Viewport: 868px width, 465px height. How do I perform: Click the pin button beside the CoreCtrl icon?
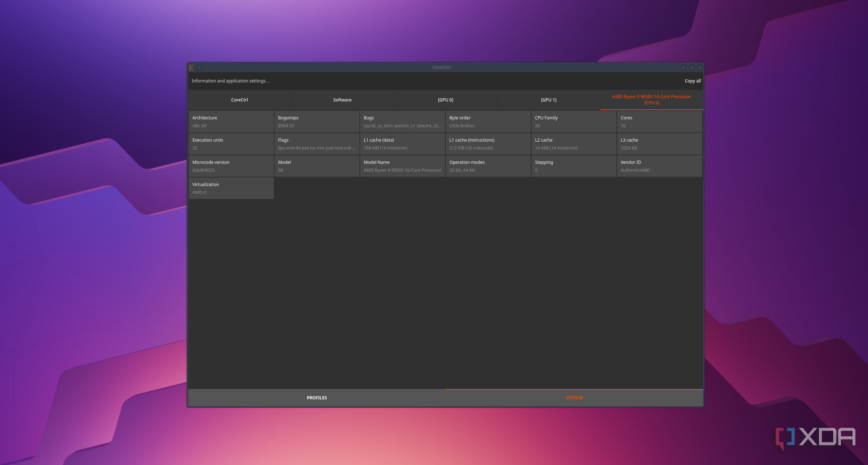200,67
